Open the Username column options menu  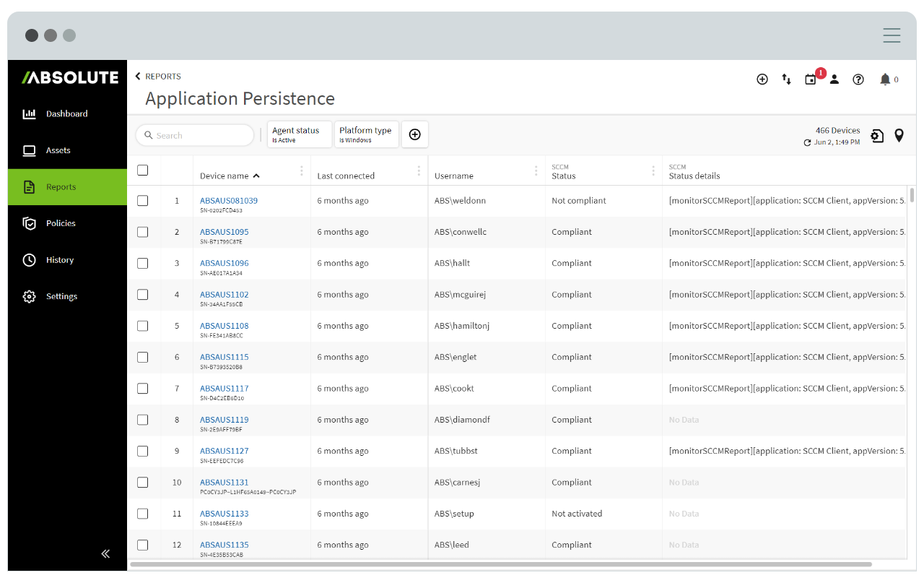click(535, 170)
